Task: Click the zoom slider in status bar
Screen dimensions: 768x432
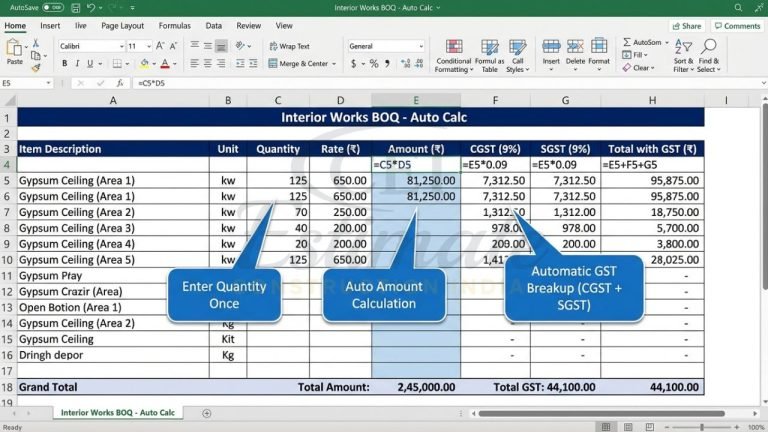Action: coord(702,427)
